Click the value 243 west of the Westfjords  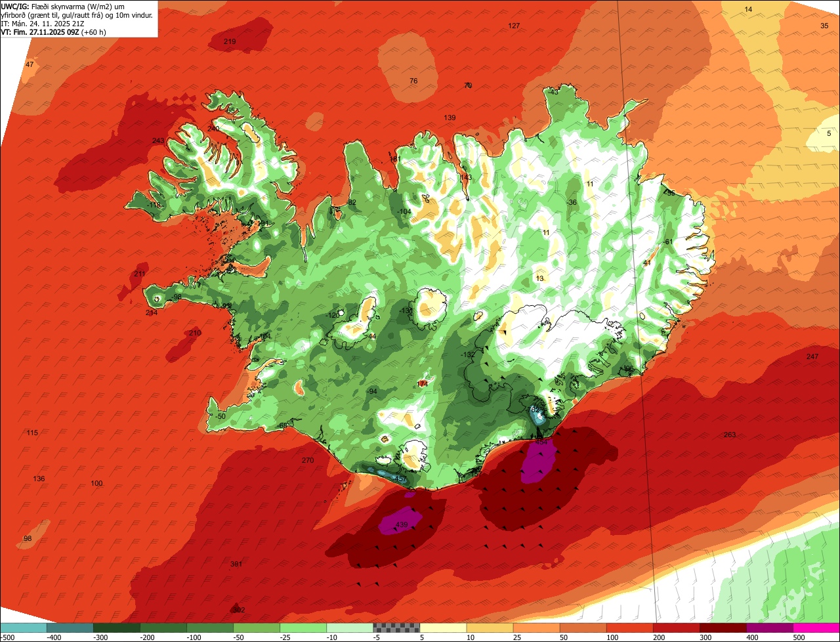pos(158,141)
